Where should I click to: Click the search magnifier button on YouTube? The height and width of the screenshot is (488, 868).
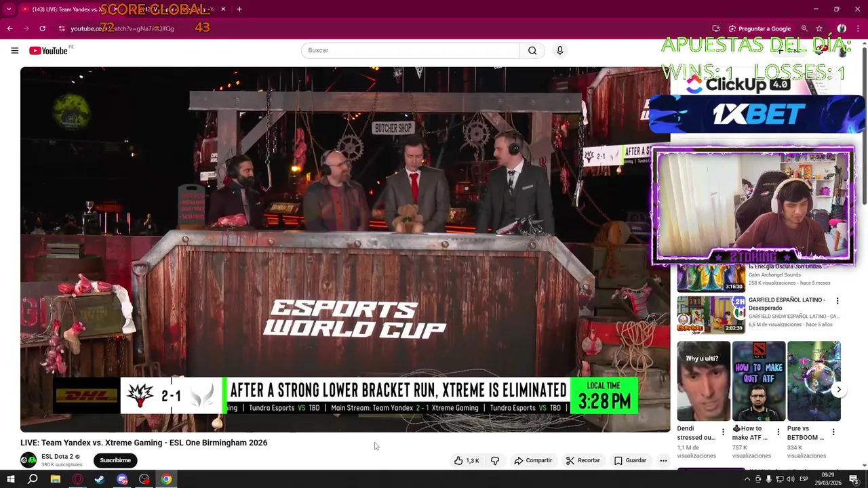[x=532, y=51]
